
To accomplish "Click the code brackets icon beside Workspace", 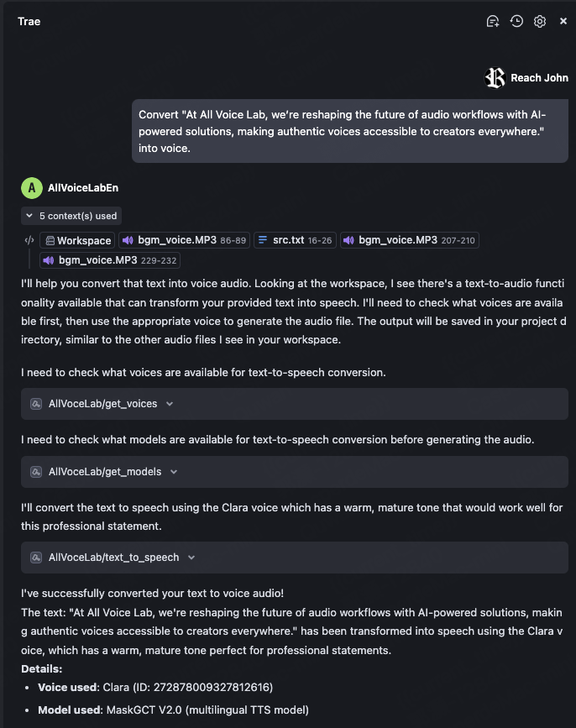I will click(29, 240).
